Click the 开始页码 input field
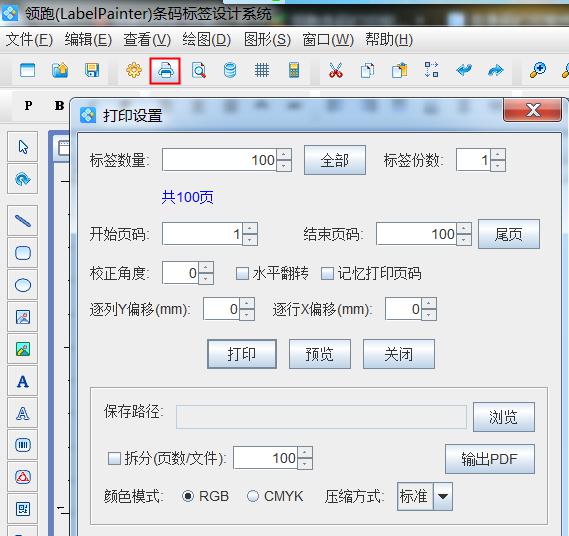569x536 pixels. point(202,234)
